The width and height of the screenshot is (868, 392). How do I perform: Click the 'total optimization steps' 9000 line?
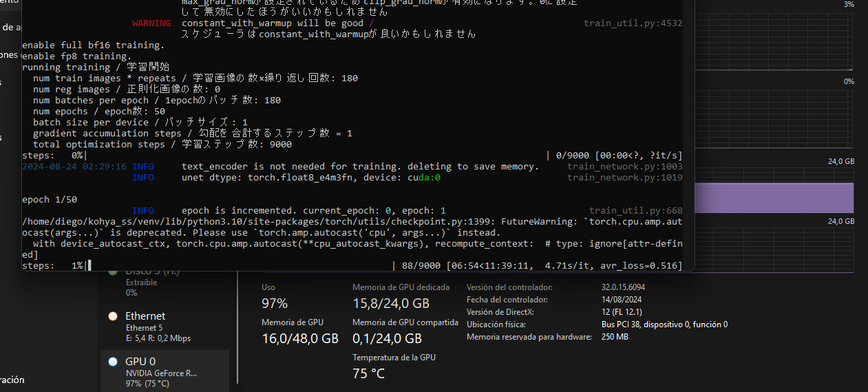click(162, 145)
